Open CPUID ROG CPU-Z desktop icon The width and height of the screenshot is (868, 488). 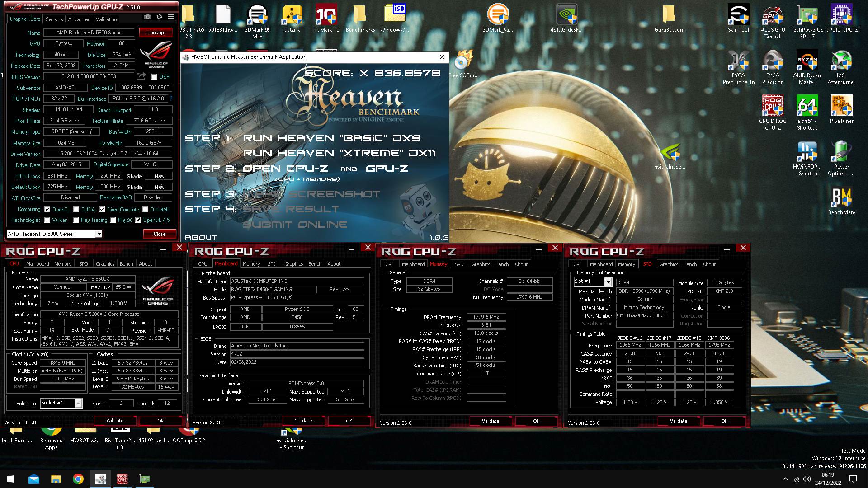pos(773,113)
